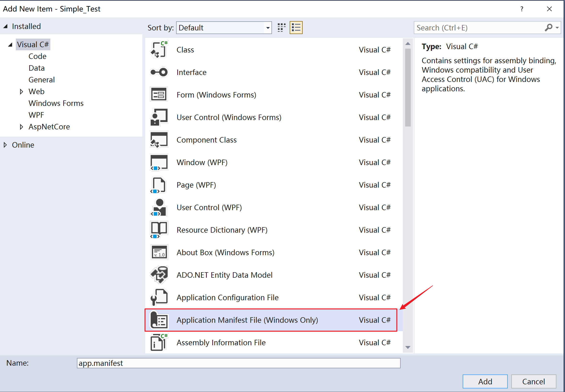Choose the Window (WPF) template icon

pyautogui.click(x=159, y=162)
